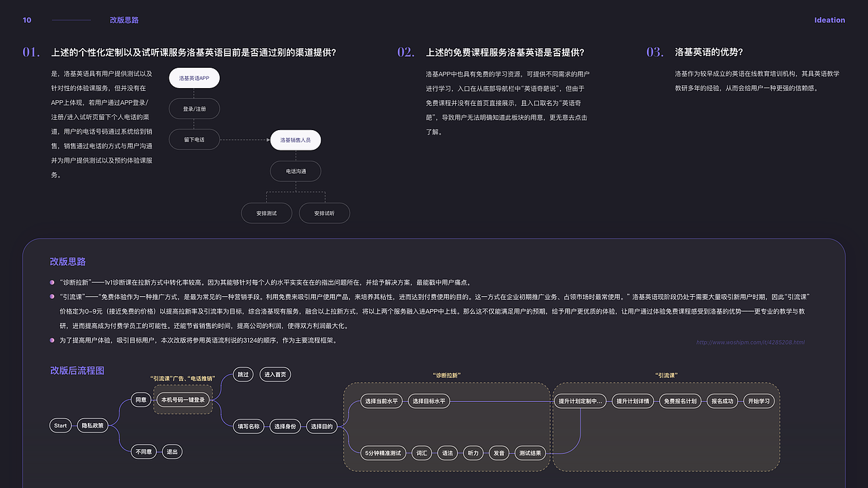Click the 安排试听 node
868x488 pixels.
(x=324, y=213)
